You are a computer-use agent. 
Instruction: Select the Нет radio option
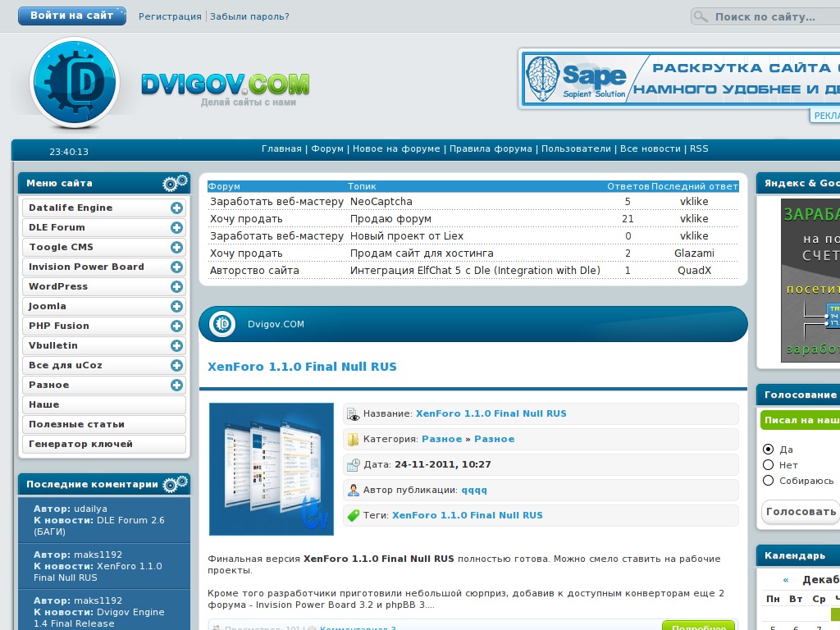coord(769,465)
